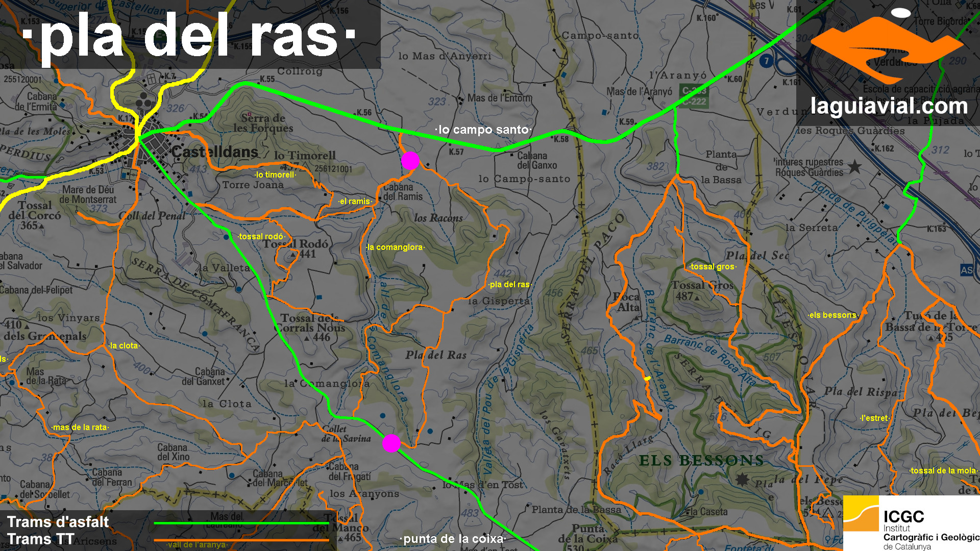
Task: Select the punta de la coixa label
Action: coord(453,539)
